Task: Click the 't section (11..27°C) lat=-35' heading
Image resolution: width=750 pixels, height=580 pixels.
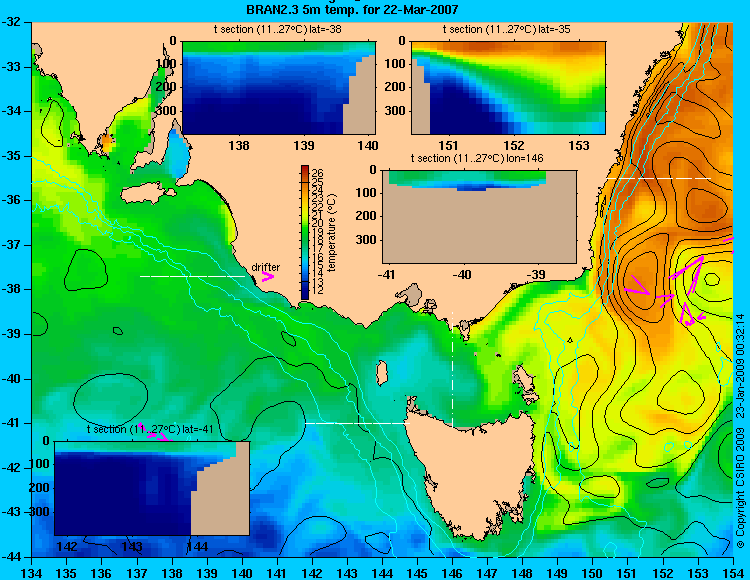Action: 507,29
